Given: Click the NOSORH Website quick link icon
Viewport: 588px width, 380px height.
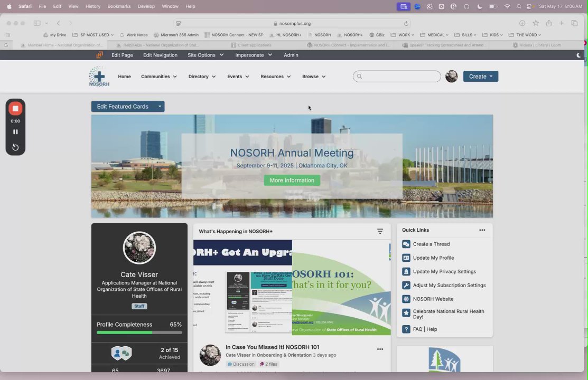Looking at the screenshot, I should coord(406,299).
